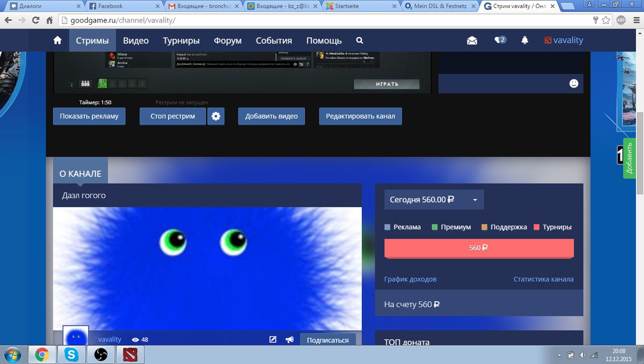Click the Добавить видео button

point(272,116)
